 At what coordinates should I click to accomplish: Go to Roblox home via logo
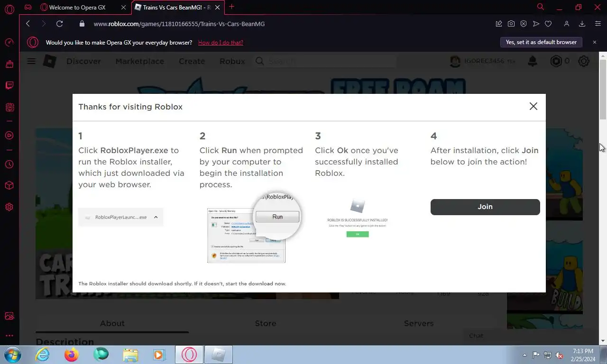click(50, 61)
